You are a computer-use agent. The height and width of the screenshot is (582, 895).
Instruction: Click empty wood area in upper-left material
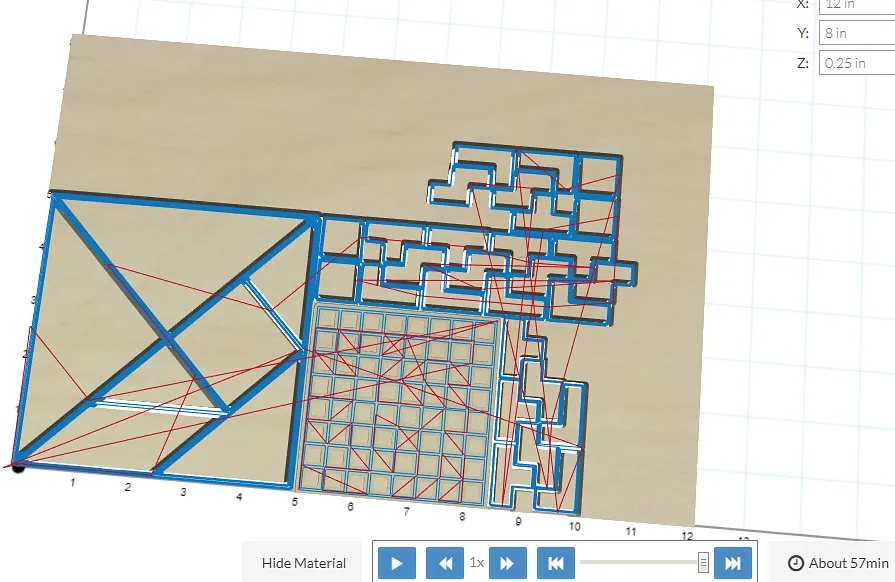coord(200,110)
